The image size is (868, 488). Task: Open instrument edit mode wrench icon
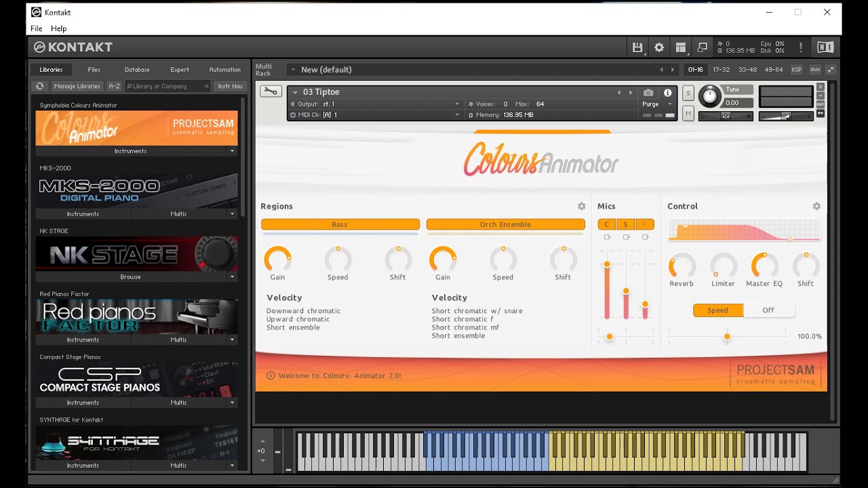click(x=271, y=91)
